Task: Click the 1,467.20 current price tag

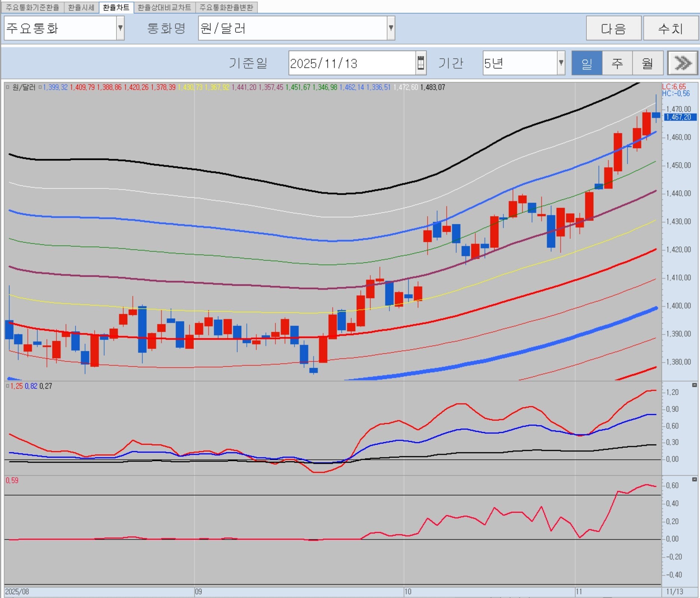Action: click(680, 117)
